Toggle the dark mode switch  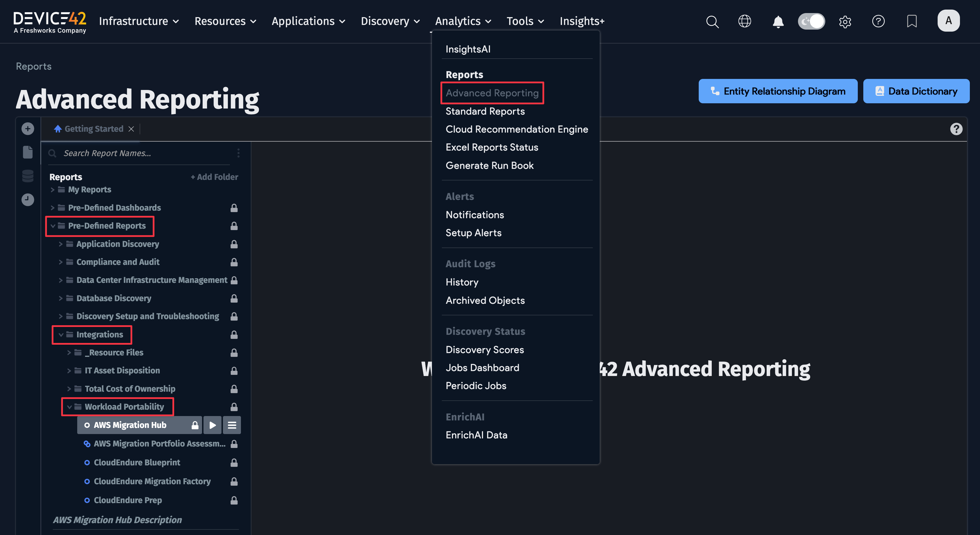coord(811,21)
